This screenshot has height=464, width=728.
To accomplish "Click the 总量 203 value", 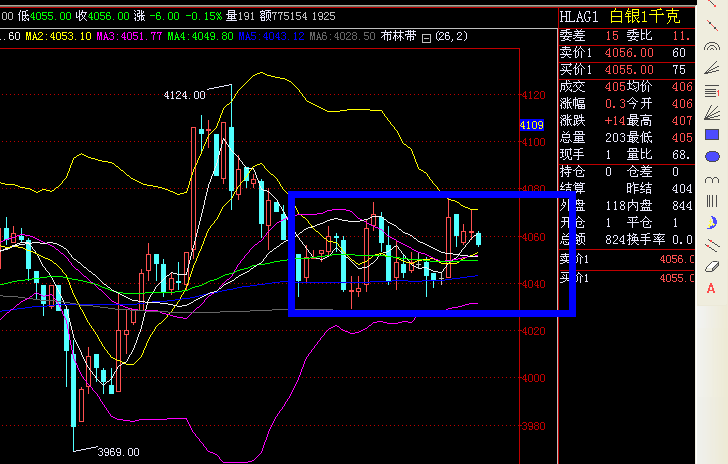I will [x=615, y=137].
